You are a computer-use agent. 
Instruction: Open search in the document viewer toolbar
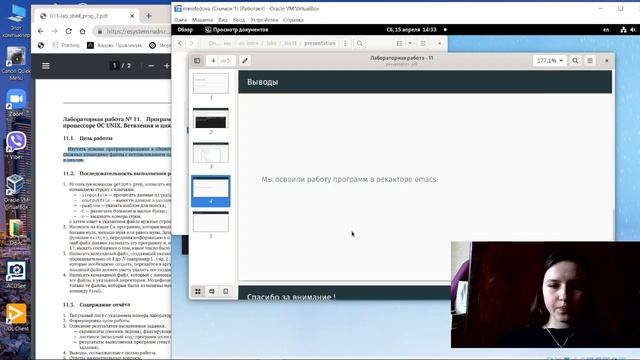pyautogui.click(x=575, y=60)
